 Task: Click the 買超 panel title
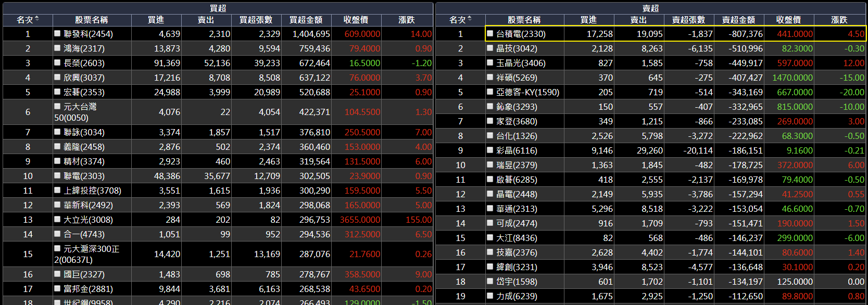[x=218, y=8]
